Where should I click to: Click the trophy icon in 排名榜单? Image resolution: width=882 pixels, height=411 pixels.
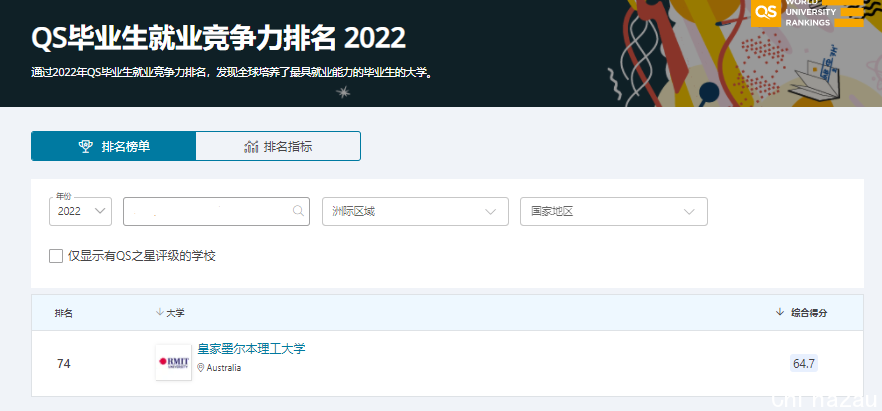[86, 147]
